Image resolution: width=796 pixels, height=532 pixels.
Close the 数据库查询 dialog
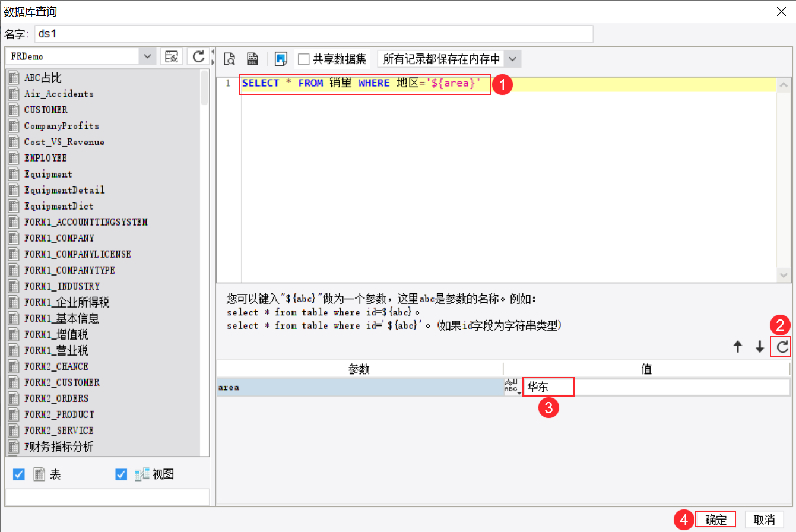click(782, 11)
